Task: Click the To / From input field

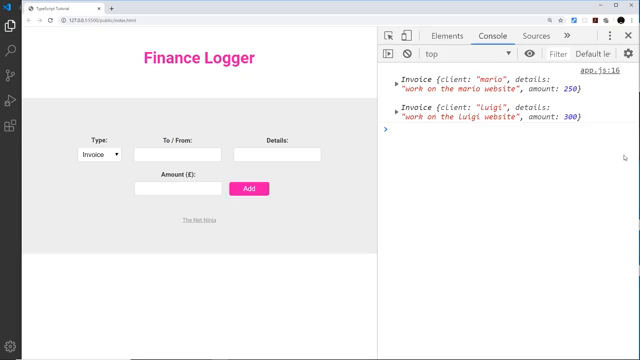Action: pyautogui.click(x=178, y=155)
